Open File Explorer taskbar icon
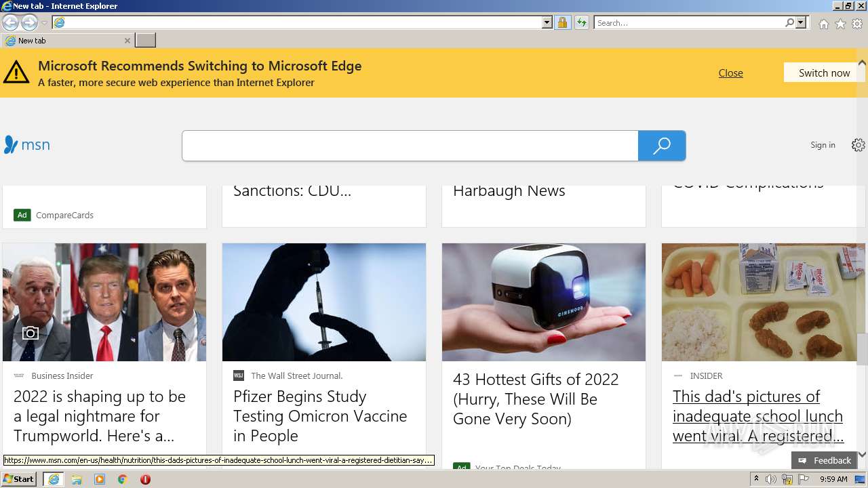 click(x=77, y=479)
